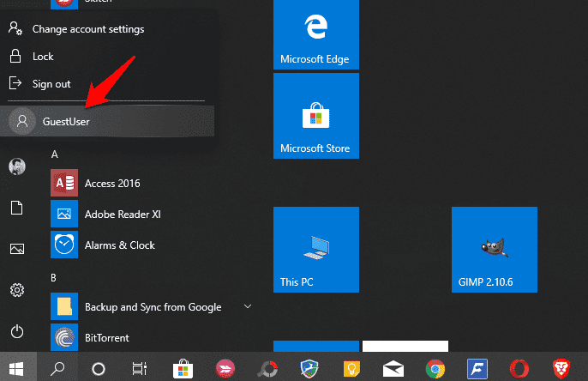Open Google Chrome from the taskbar
The image size is (588, 381).
pos(435,369)
